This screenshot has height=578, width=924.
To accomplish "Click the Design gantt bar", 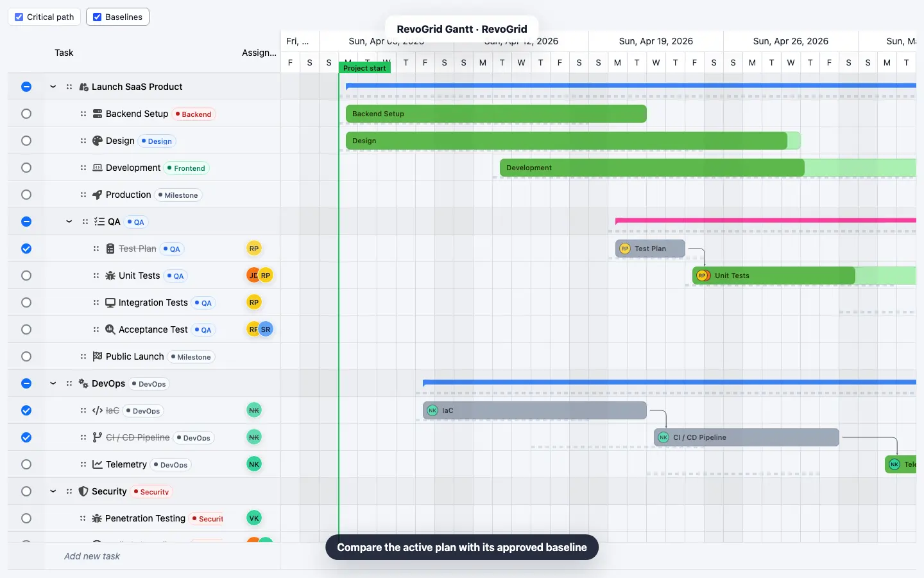I will [x=573, y=141].
